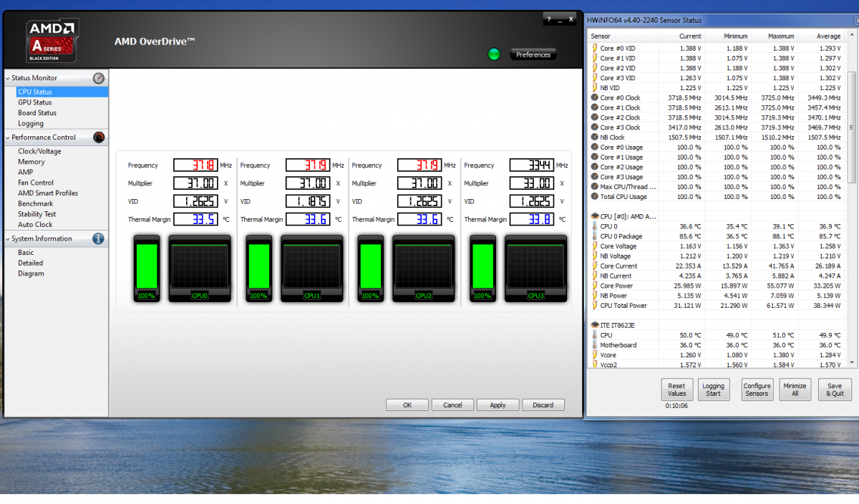Open Detailed system information
Image resolution: width=859 pixels, height=504 pixels.
pos(31,263)
